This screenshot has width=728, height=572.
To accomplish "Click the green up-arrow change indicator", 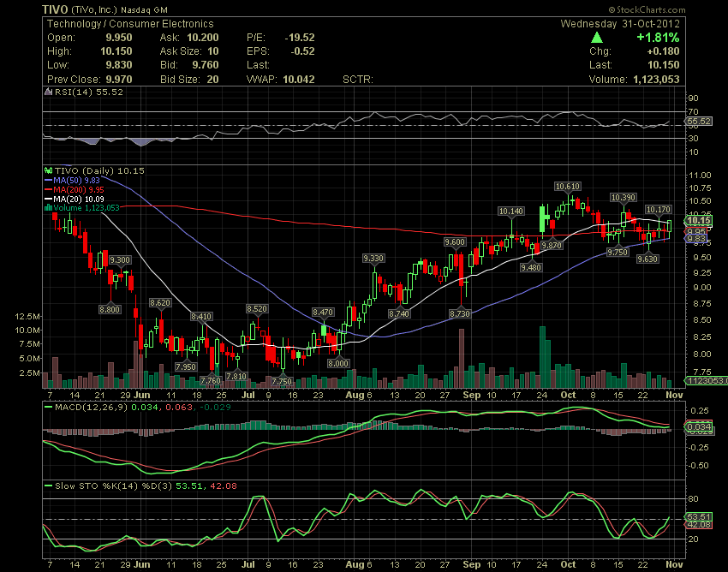I will 597,38.
